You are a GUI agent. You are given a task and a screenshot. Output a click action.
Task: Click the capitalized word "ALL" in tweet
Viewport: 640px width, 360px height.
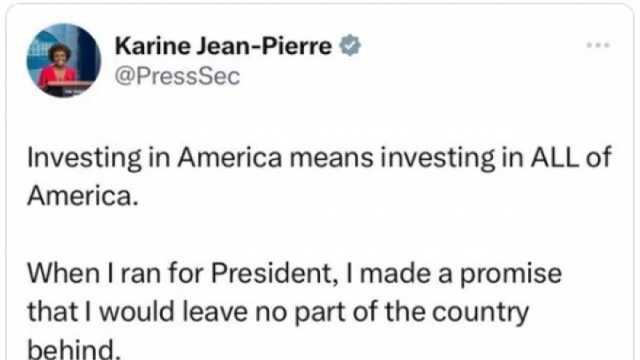point(555,157)
